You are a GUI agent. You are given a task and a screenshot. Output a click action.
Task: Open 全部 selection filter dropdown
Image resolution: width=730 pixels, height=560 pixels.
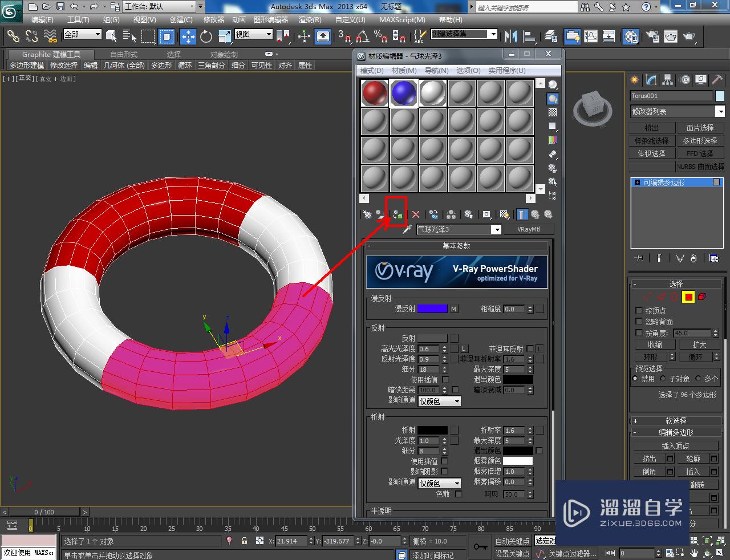pos(82,34)
